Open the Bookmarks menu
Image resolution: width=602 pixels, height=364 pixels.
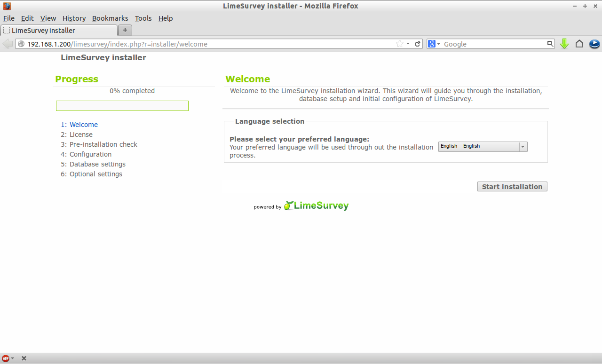[x=110, y=18]
